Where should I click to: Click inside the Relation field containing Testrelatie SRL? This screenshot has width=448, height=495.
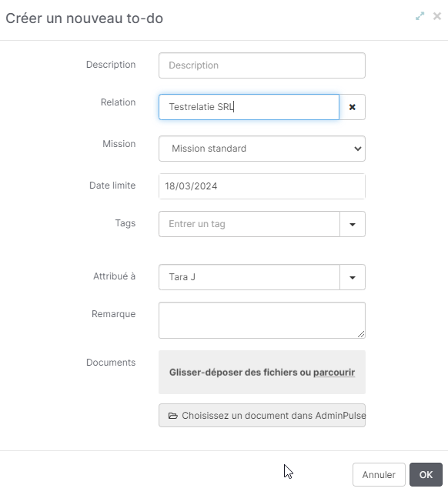click(x=249, y=107)
